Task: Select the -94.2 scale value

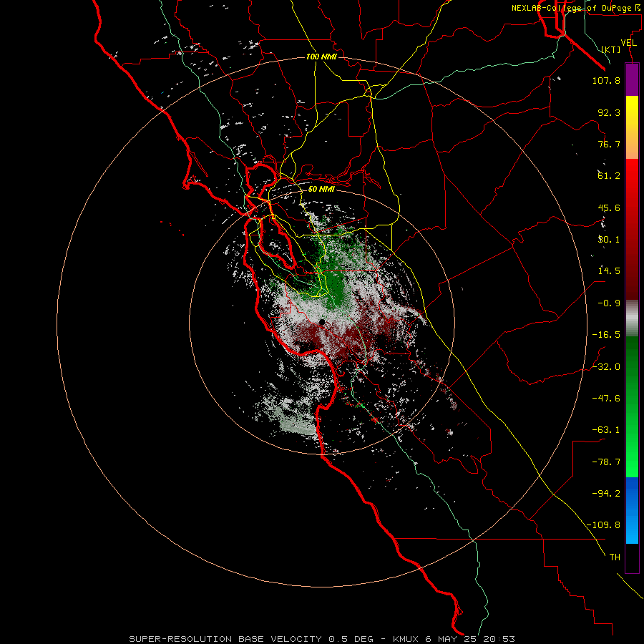Action: click(606, 494)
